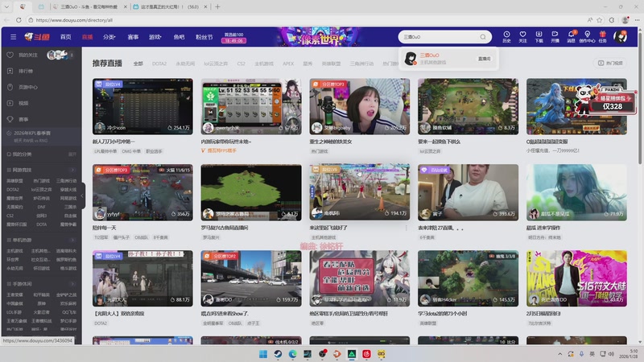The width and height of the screenshot is (644, 362).
Task: Open the stream thumbnail with 393.6万 viewers
Action: [x=468, y=192]
